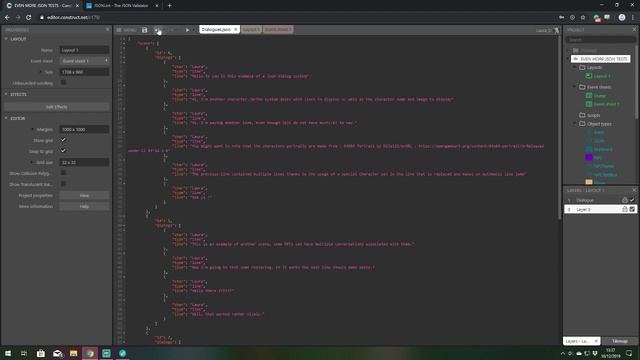Switch to the JSONLint browser tab

tap(122, 6)
